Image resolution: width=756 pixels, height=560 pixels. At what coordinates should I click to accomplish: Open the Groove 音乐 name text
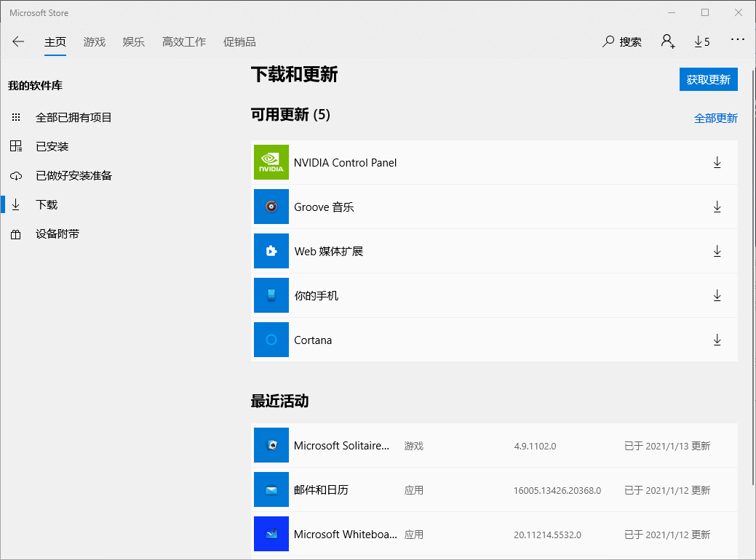pyautogui.click(x=324, y=207)
